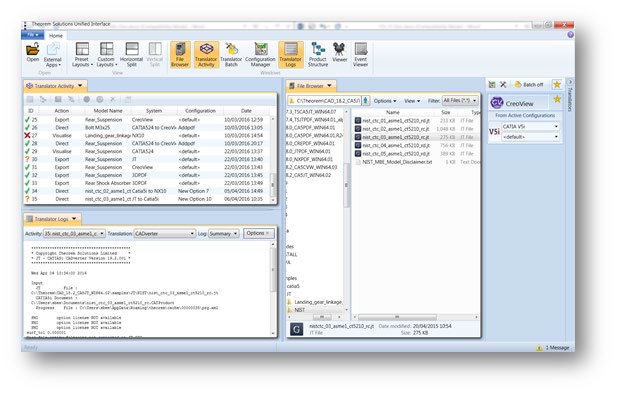Open the Translation CADverter dropdown
The width and height of the screenshot is (617, 394).
click(164, 233)
